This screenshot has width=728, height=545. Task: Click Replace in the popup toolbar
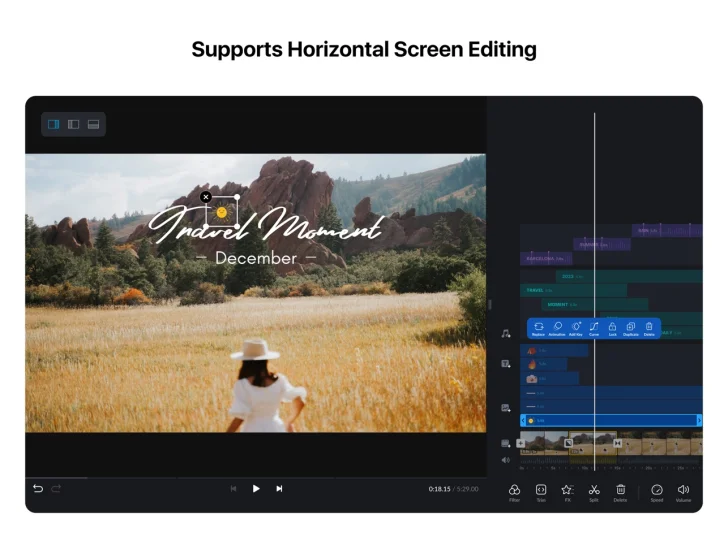538,327
